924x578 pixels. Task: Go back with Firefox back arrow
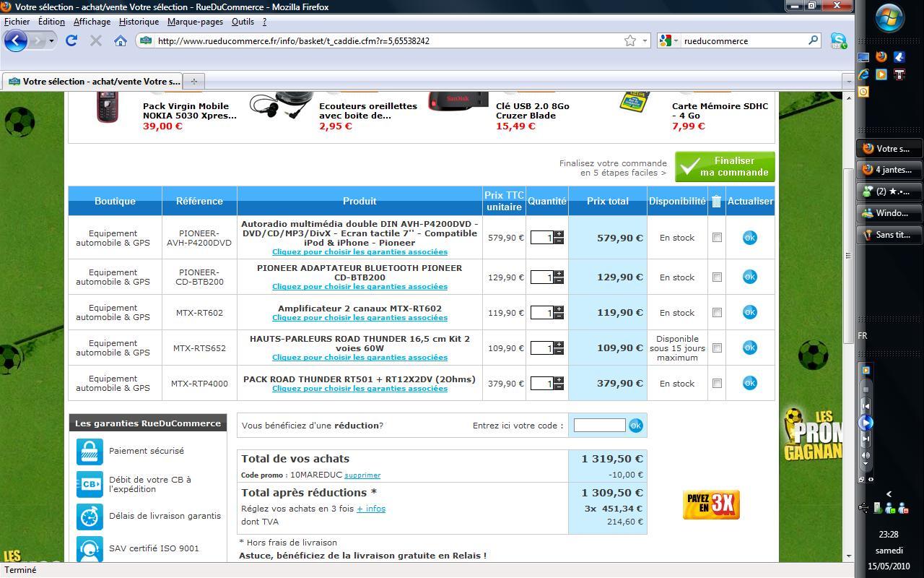pos(16,40)
